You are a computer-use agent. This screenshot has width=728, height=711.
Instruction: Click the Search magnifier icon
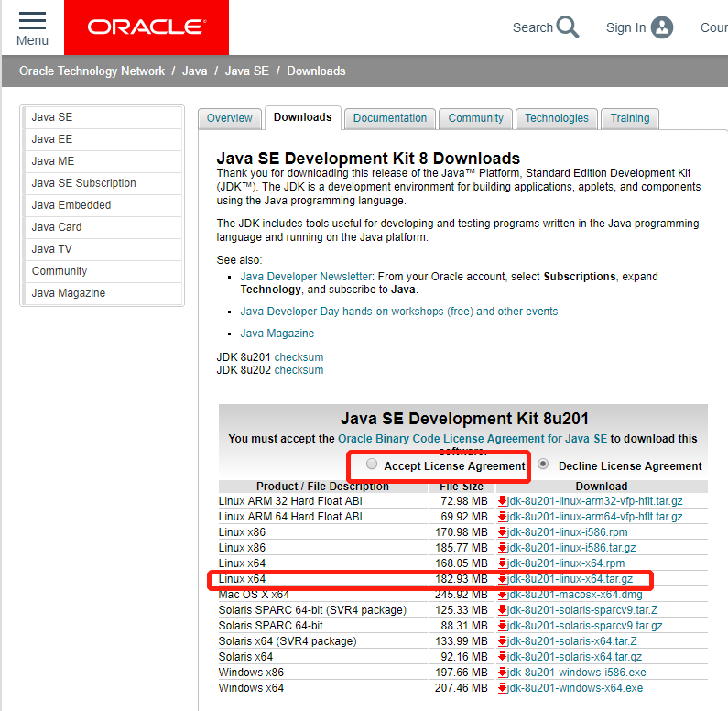point(568,27)
